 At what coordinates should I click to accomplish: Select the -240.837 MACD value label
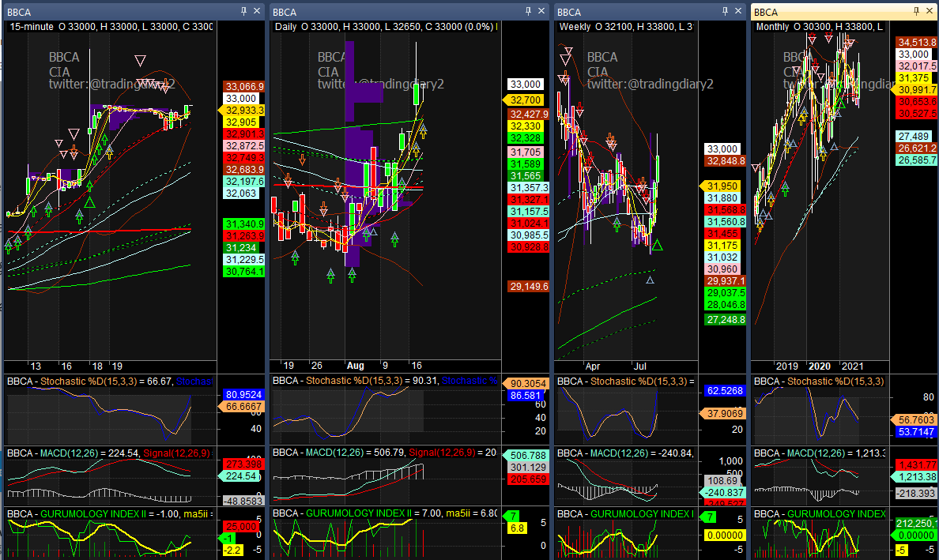click(x=722, y=492)
